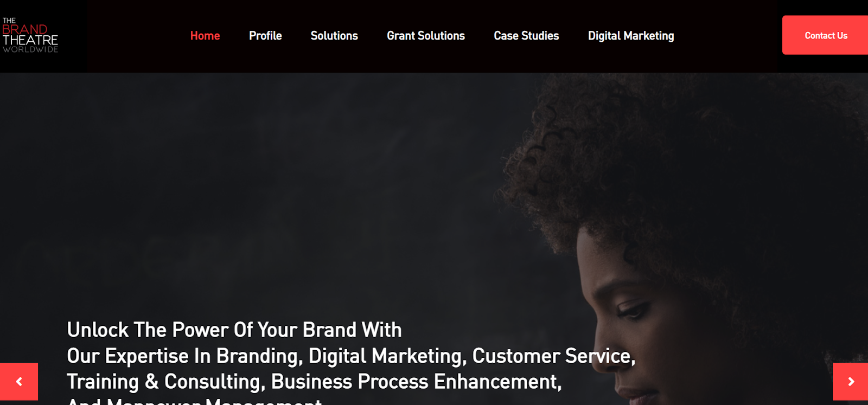
Task: Click the text line starting "Our Expertise In Branding"
Action: 351,356
